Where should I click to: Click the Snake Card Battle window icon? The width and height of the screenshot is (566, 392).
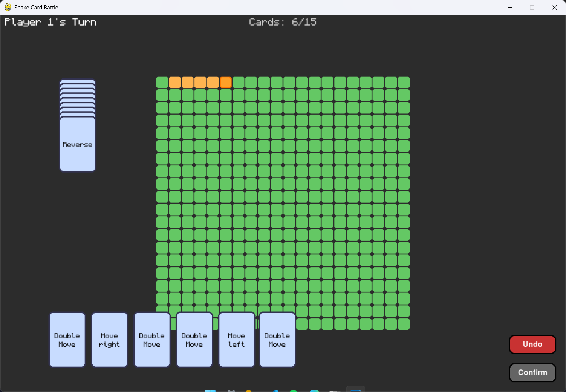pos(8,7)
